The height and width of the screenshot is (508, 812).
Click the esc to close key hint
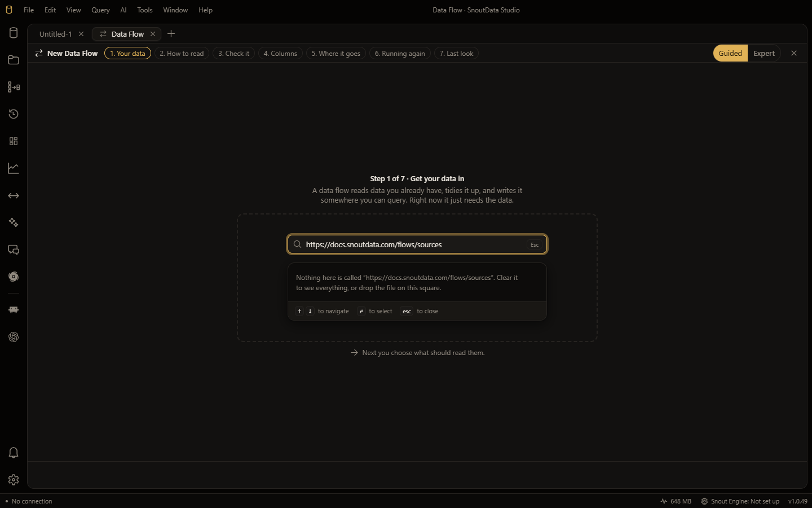click(x=407, y=311)
